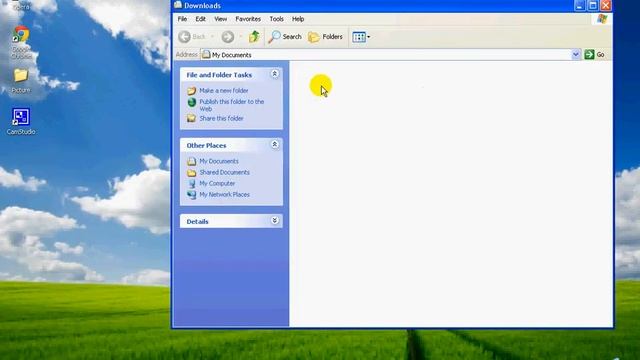Open the Favorites menu

(248, 19)
